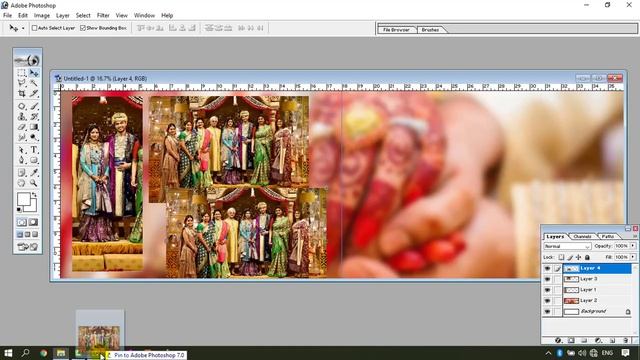
Task: Select the Rectangular Marquee tool
Action: tap(22, 73)
